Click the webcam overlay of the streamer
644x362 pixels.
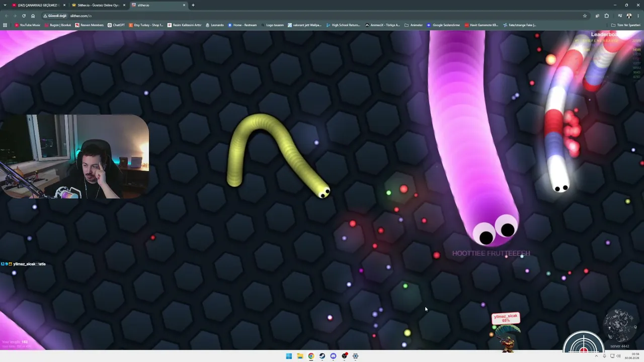pos(74,156)
